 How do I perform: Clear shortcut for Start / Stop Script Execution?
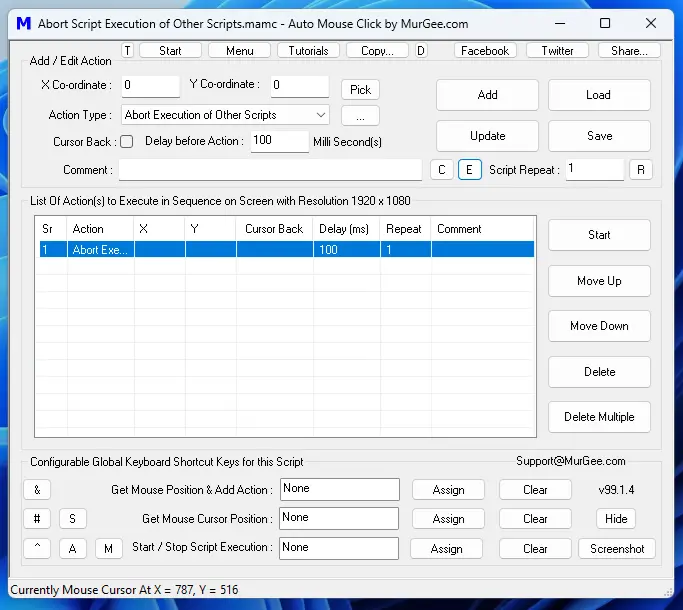tap(535, 548)
